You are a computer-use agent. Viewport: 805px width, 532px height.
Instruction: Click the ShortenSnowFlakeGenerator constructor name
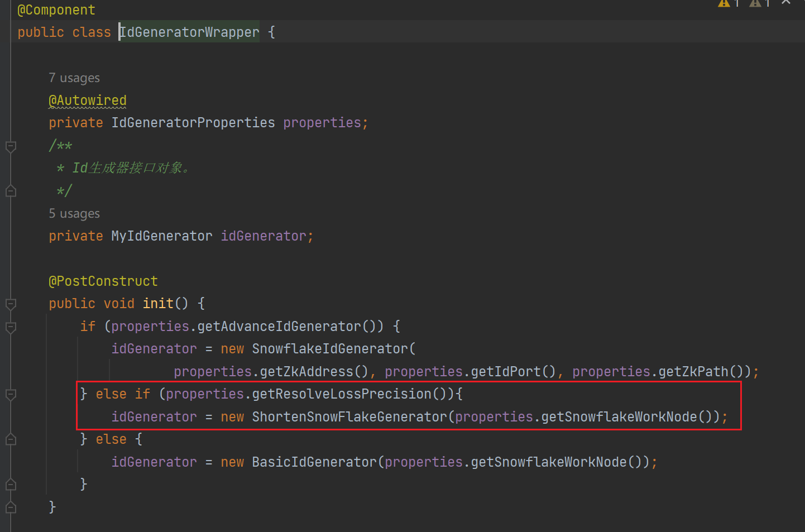[x=349, y=417]
